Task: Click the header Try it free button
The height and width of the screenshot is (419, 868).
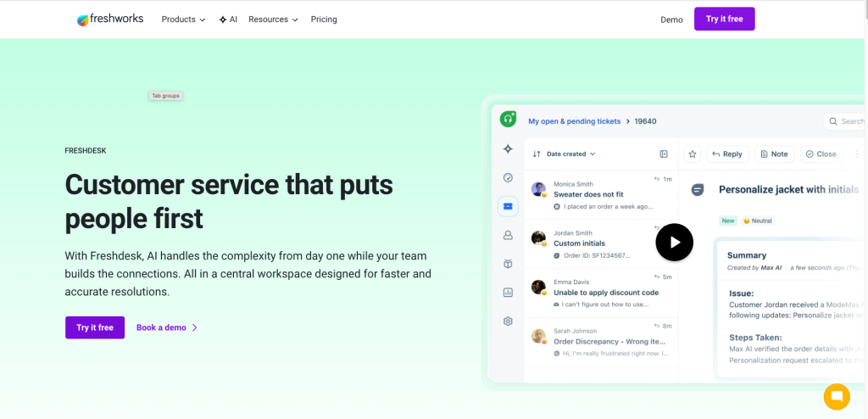Action: [724, 19]
